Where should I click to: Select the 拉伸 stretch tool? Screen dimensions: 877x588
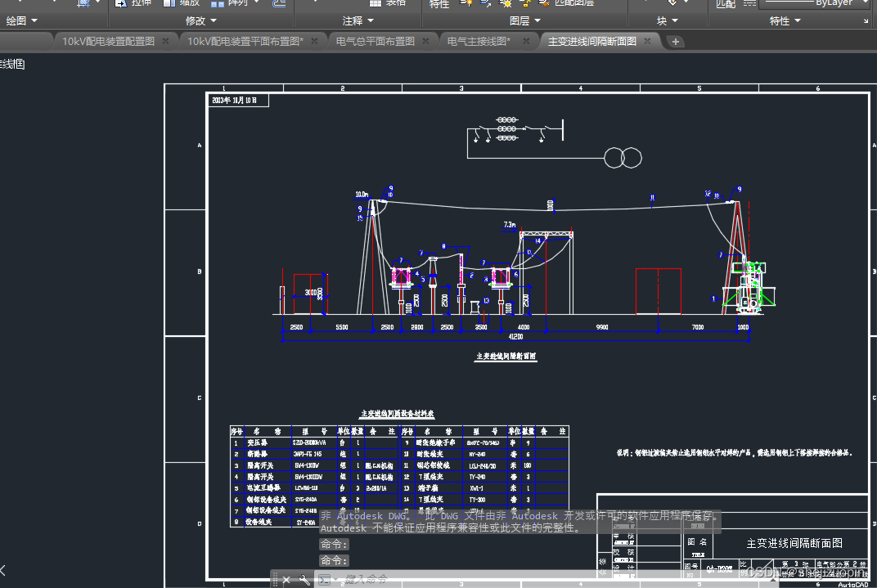[x=133, y=2]
